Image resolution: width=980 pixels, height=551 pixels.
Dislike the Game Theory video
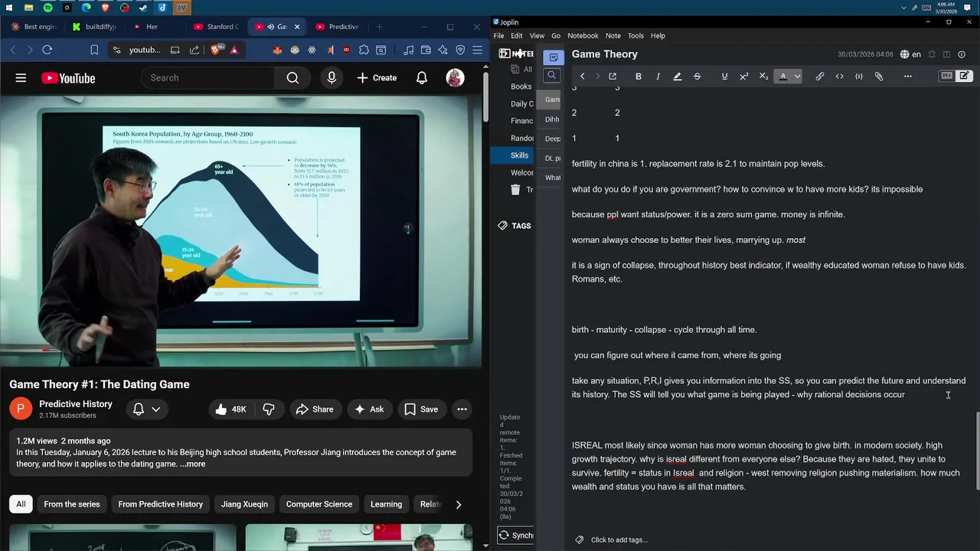(x=269, y=409)
